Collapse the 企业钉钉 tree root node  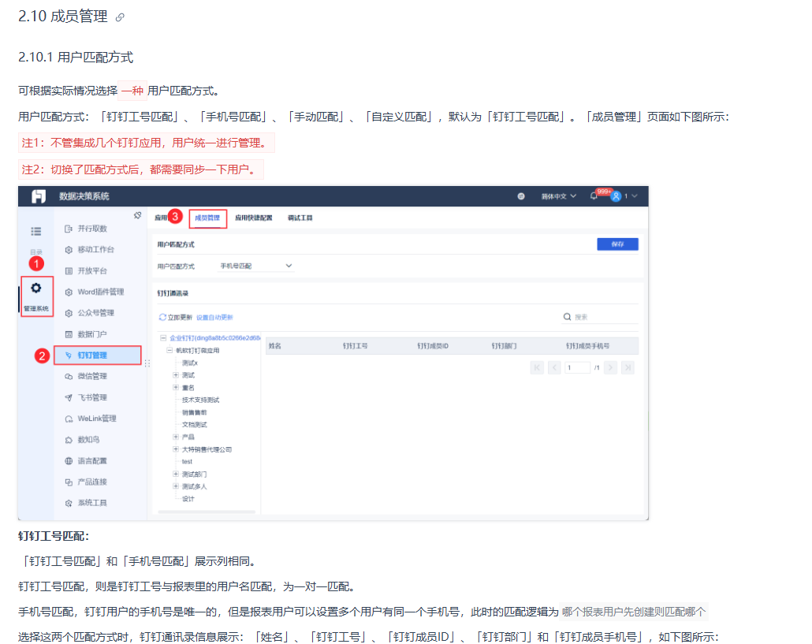(x=163, y=338)
